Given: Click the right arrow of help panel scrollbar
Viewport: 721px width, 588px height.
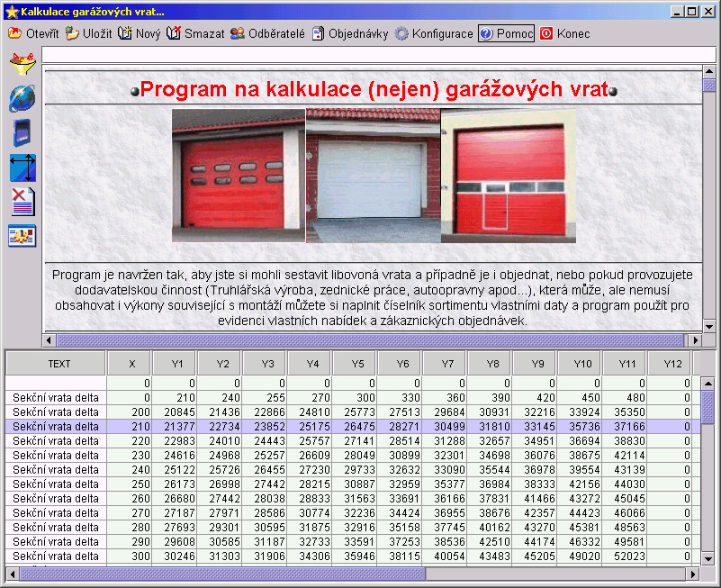Looking at the screenshot, I should (x=695, y=340).
